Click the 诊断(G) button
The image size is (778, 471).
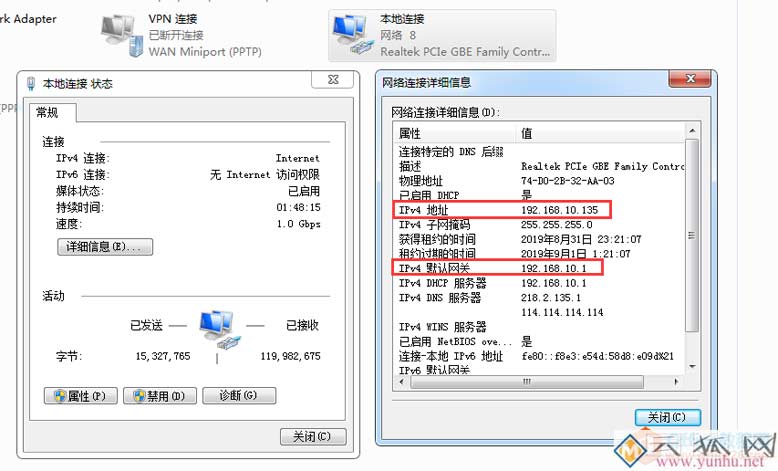point(239,396)
